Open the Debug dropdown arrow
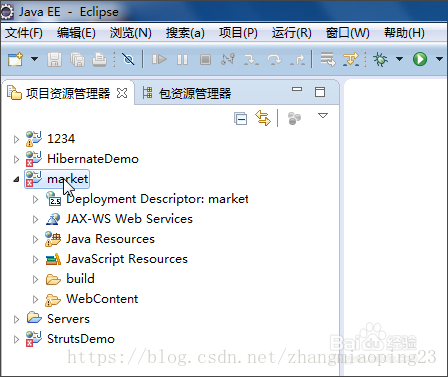Screen dimensions: 448x377 click(399, 59)
